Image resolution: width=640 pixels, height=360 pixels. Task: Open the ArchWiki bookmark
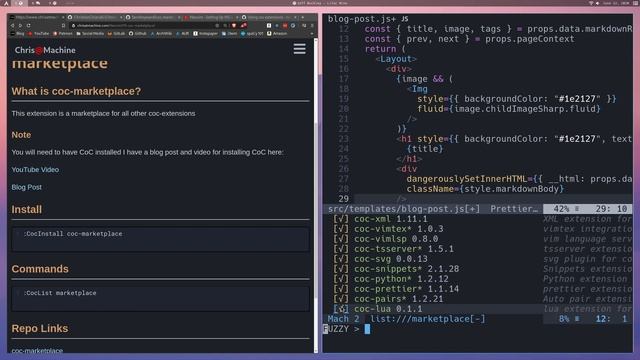pyautogui.click(x=161, y=33)
